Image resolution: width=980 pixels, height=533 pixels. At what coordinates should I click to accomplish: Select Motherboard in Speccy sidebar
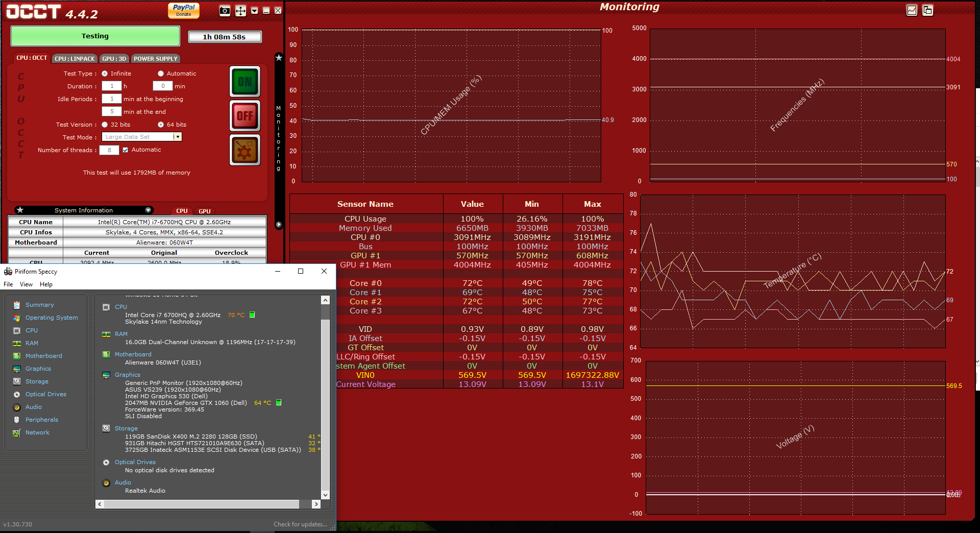(x=44, y=356)
